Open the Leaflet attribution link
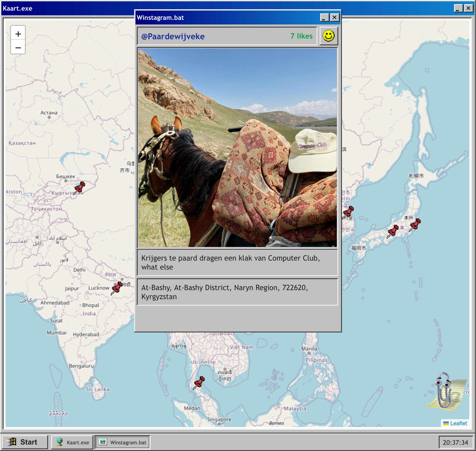Viewport: 476px width, 451px height. pyautogui.click(x=458, y=423)
